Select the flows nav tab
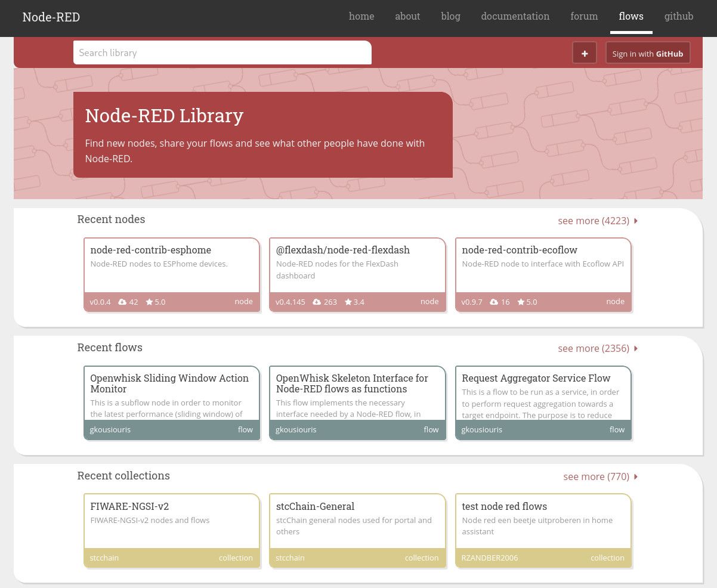The image size is (717, 588). tap(631, 17)
